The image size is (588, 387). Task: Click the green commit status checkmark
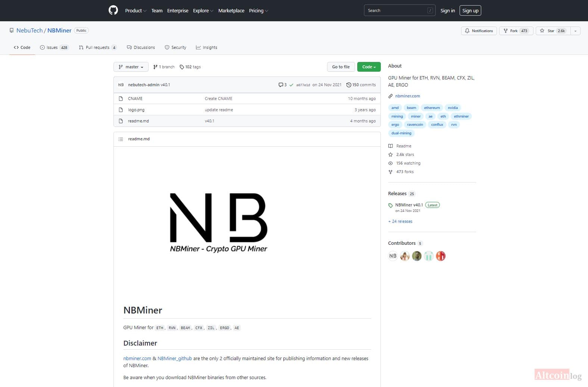tap(291, 85)
